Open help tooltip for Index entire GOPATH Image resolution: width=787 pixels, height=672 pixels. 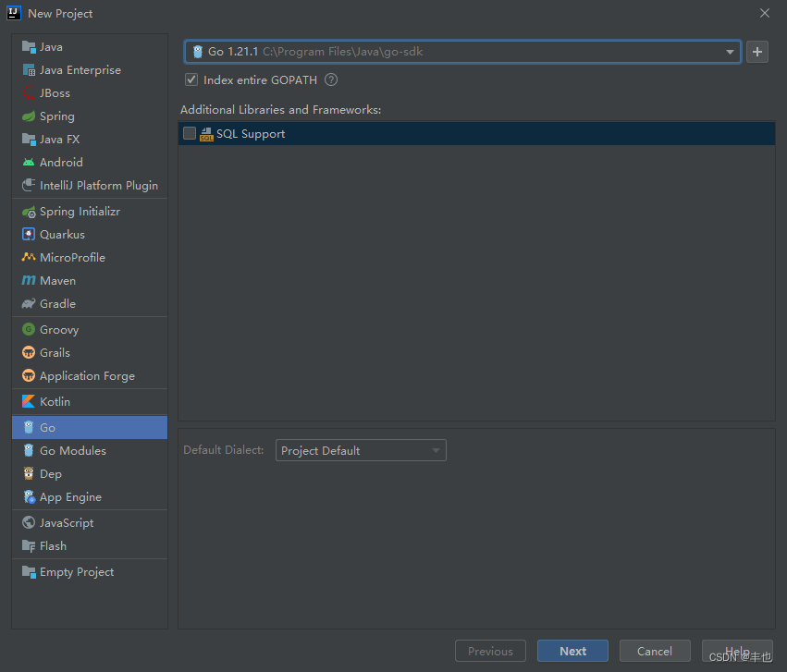(x=331, y=79)
